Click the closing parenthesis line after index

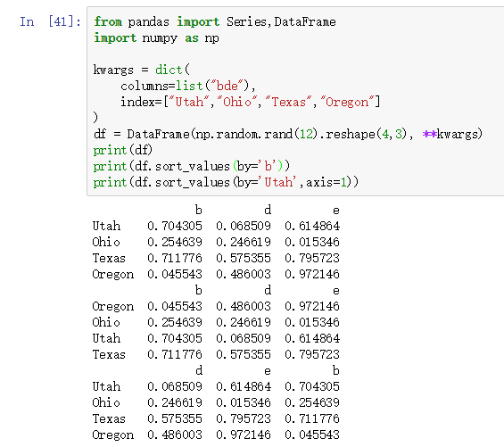pyautogui.click(x=95, y=118)
